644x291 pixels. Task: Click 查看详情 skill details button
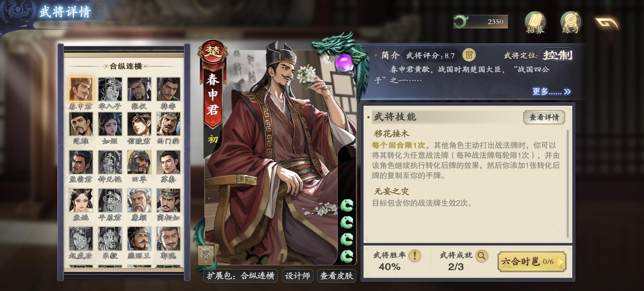pyautogui.click(x=544, y=117)
